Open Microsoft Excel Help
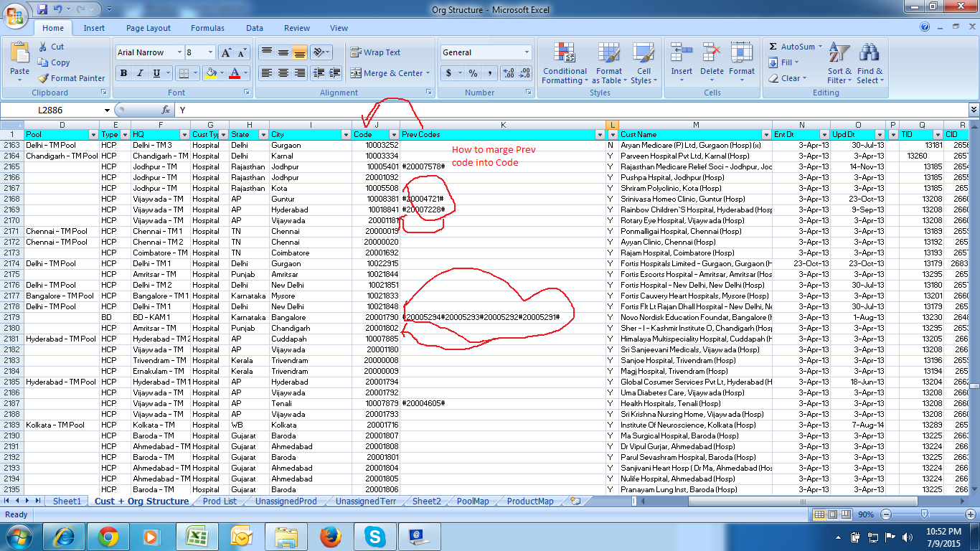Screen dimensions: 980x551 tap(925, 27)
